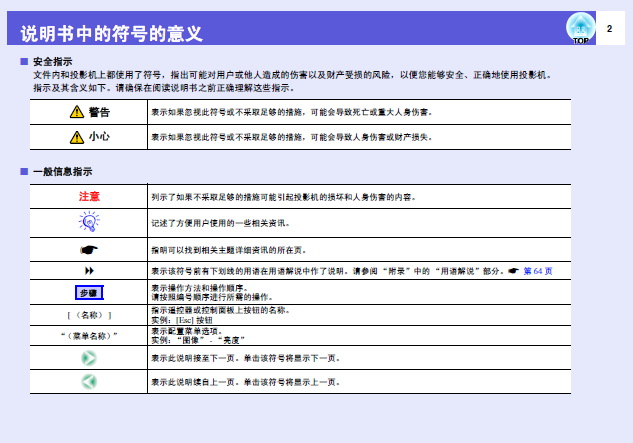
Task: Click the "(菜单名称)" symbol cell
Action: click(x=90, y=335)
